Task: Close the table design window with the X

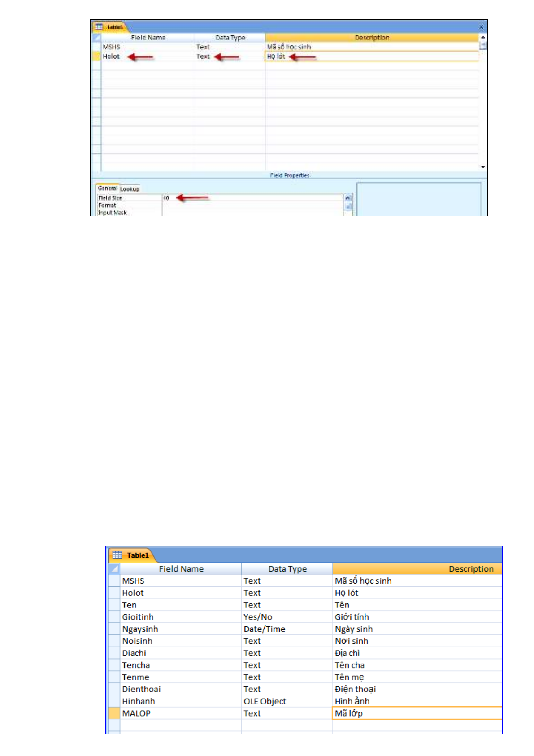Action: 481,27
